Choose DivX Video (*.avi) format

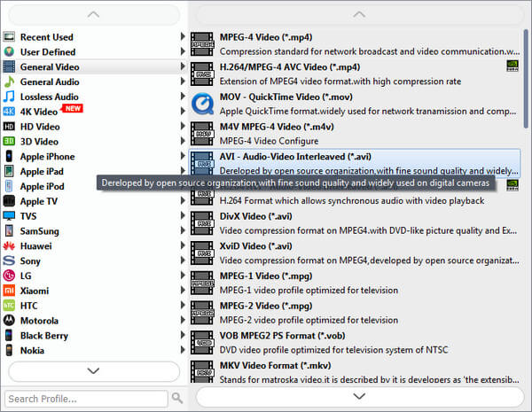(x=355, y=223)
